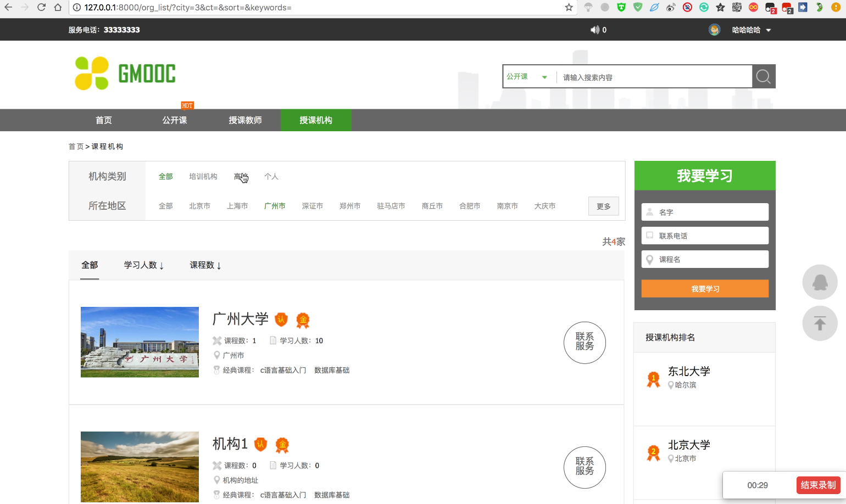Filter category by 个人
The height and width of the screenshot is (504, 846).
(x=271, y=176)
